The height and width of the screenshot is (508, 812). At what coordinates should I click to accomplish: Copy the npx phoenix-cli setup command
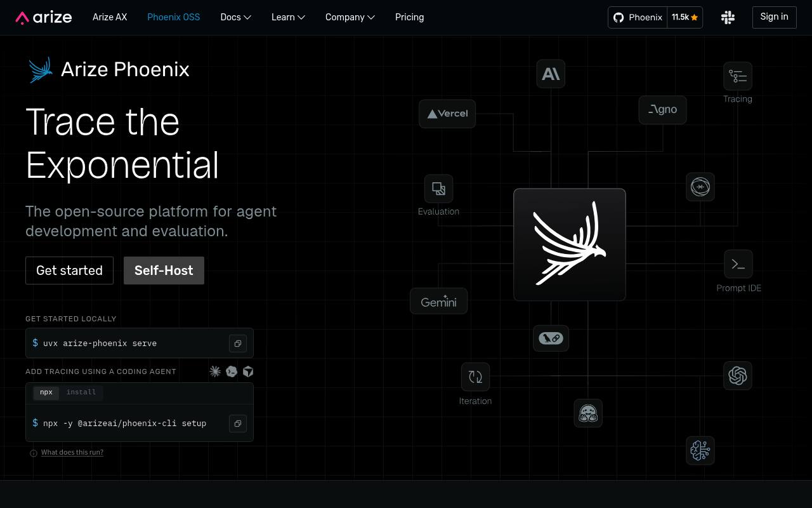tap(238, 424)
